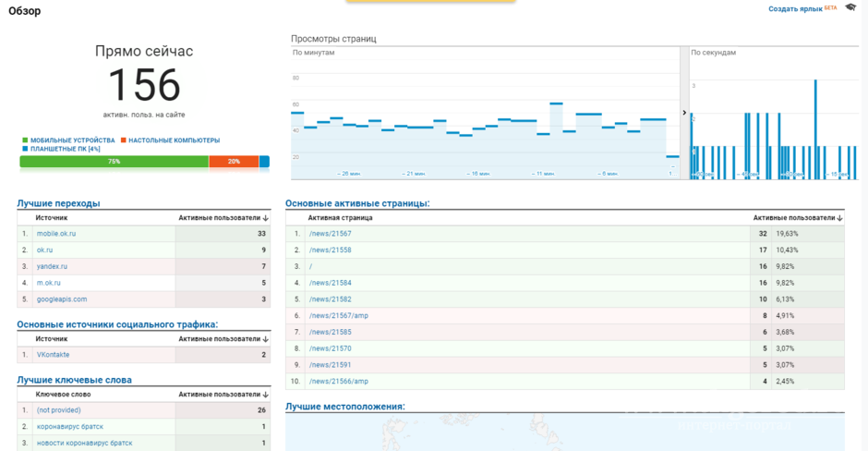Click the orange 20% desktop bar segment
Image resolution: width=868 pixels, height=451 pixels.
click(x=234, y=162)
